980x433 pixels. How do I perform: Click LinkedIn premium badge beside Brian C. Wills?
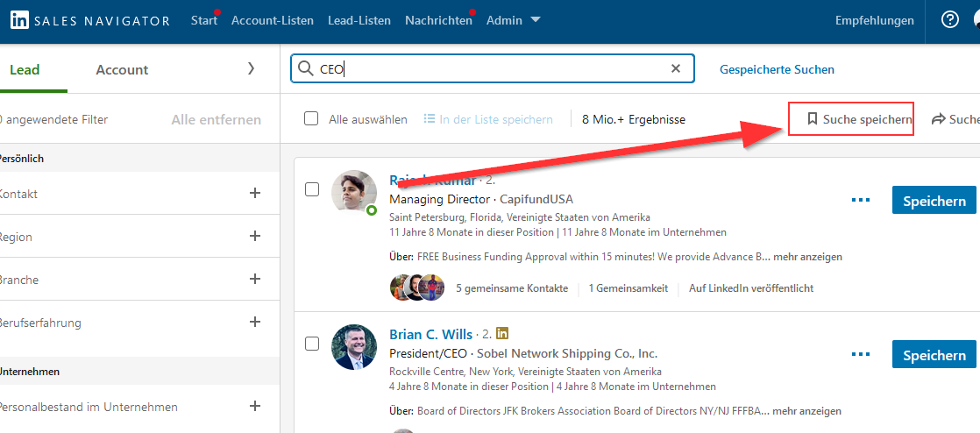502,334
